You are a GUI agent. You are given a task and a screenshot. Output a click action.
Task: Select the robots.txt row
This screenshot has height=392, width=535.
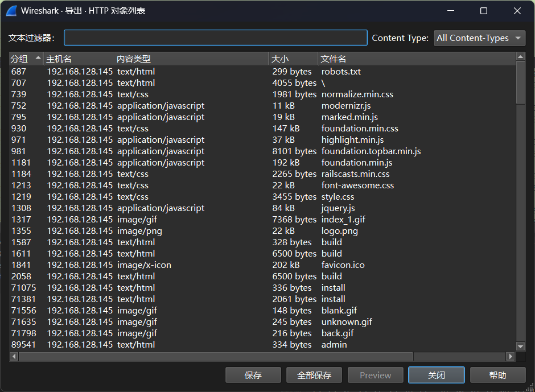point(262,72)
